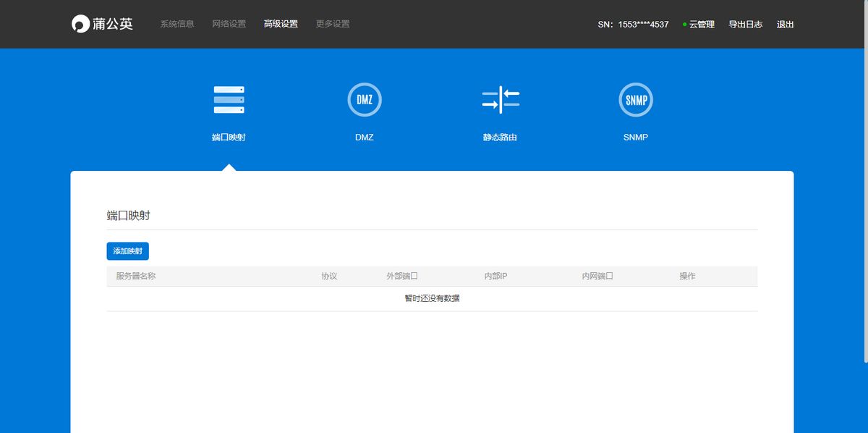Open 更多设置 in the top navigation
The image size is (868, 433).
click(333, 24)
